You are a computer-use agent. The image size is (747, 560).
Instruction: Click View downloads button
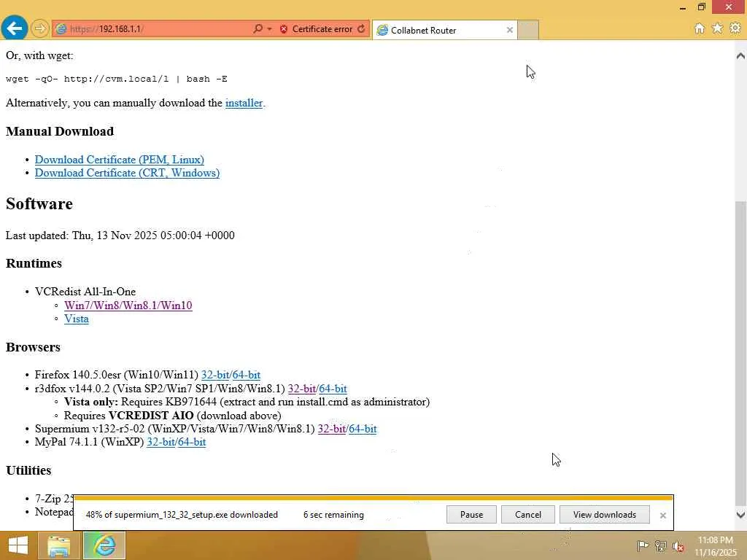click(605, 515)
